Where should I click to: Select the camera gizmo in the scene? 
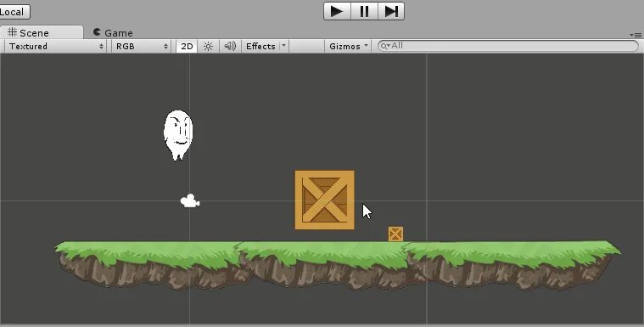[190, 200]
